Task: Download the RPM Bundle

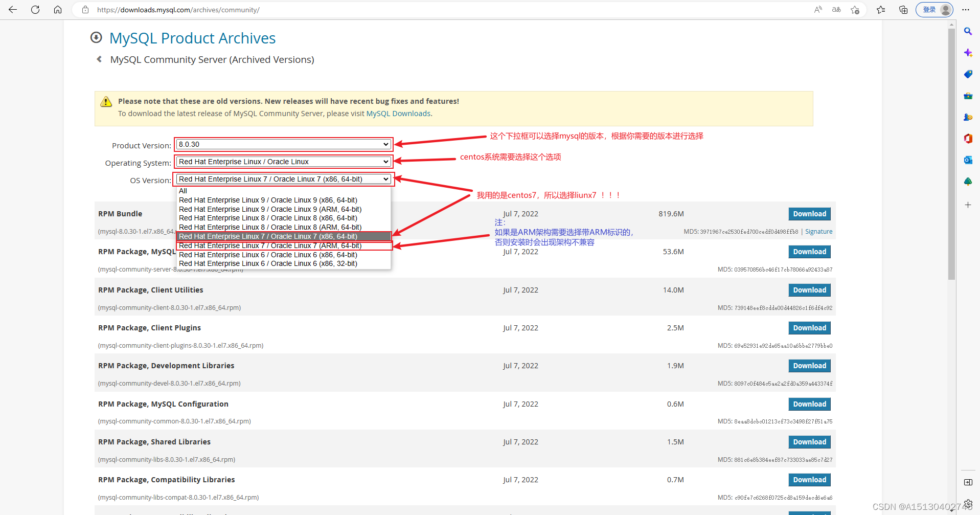Action: tap(809, 214)
